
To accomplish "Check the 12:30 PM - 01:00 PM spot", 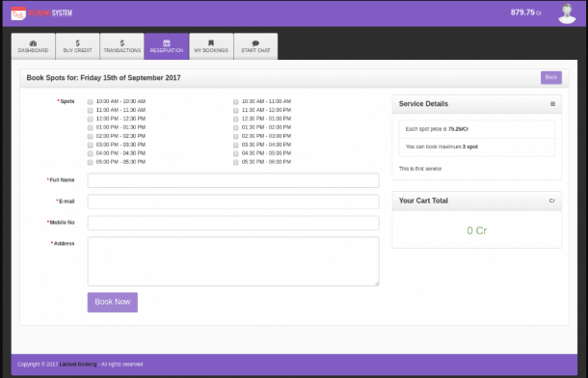I will [x=235, y=119].
